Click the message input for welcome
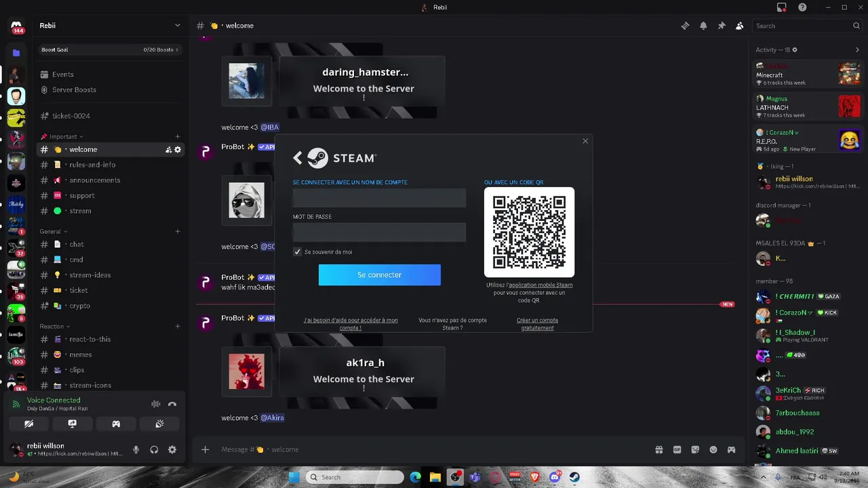The width and height of the screenshot is (868, 488). (434, 449)
